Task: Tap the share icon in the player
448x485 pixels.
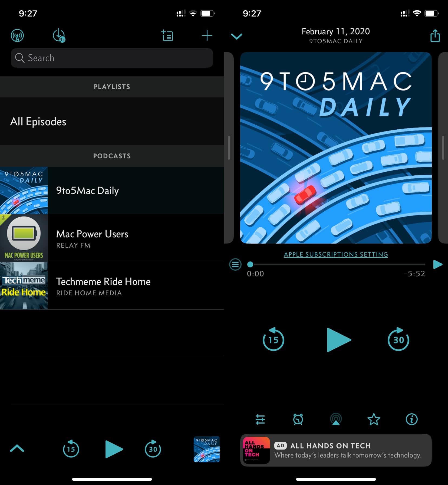Action: 435,36
